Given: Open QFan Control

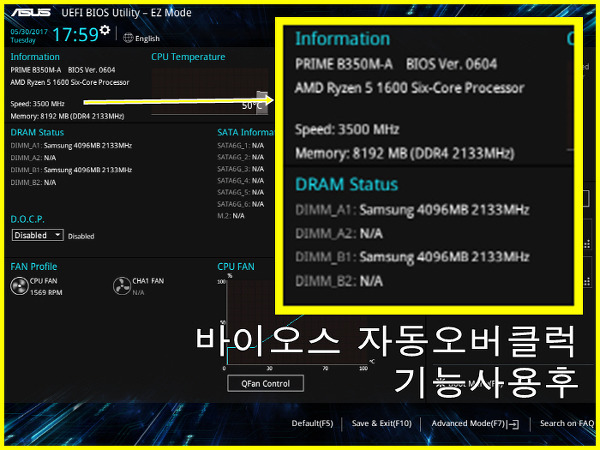Looking at the screenshot, I should 266,383.
